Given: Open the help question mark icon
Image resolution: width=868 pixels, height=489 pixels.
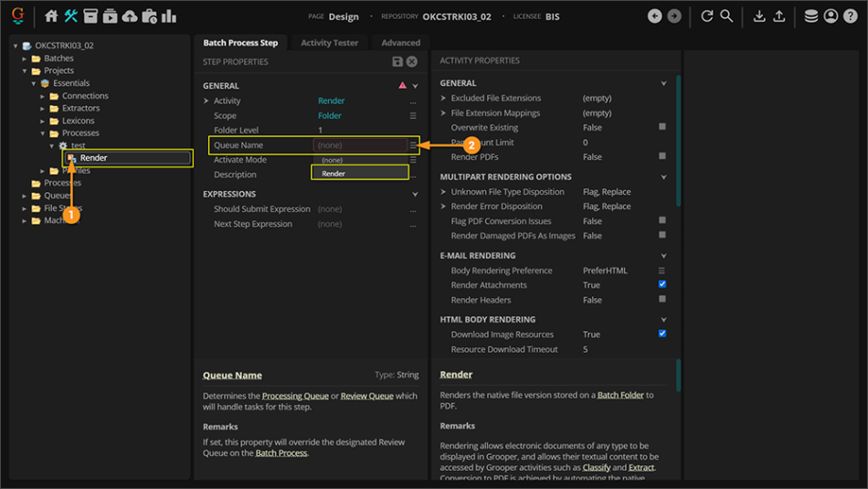Looking at the screenshot, I should [x=851, y=16].
